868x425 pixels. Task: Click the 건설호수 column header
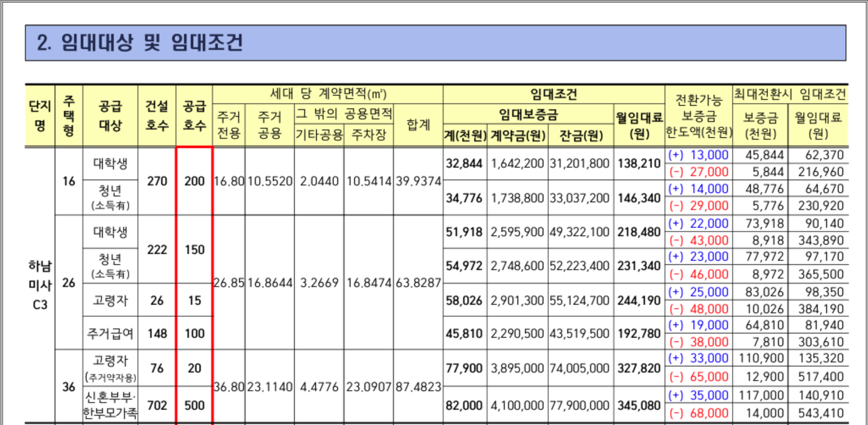(157, 116)
